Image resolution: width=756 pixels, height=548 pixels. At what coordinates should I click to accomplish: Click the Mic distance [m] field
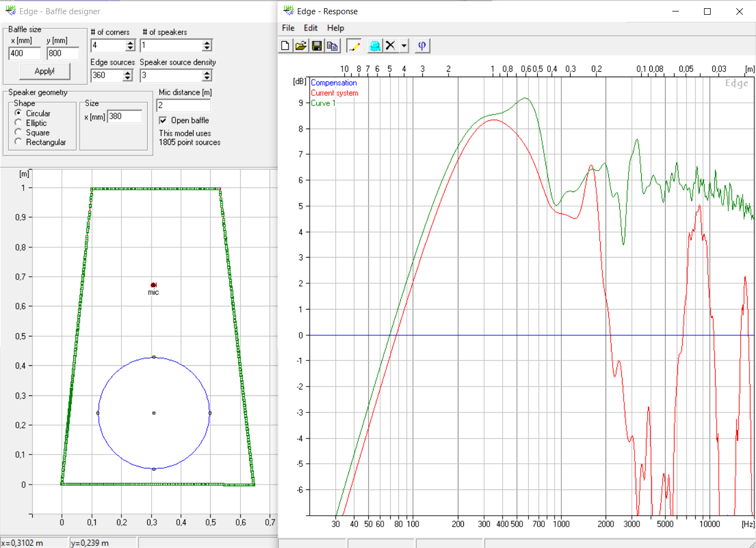pos(184,105)
